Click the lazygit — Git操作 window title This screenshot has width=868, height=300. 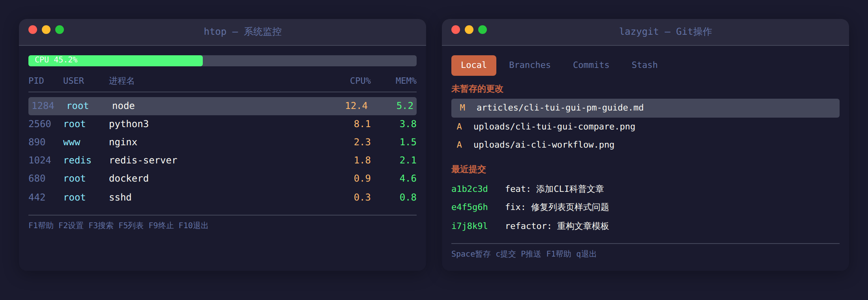[x=666, y=32]
